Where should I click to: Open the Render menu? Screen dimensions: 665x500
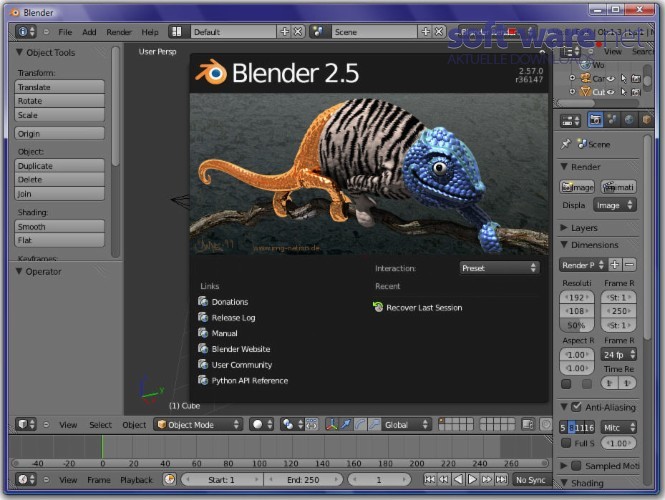tap(119, 32)
